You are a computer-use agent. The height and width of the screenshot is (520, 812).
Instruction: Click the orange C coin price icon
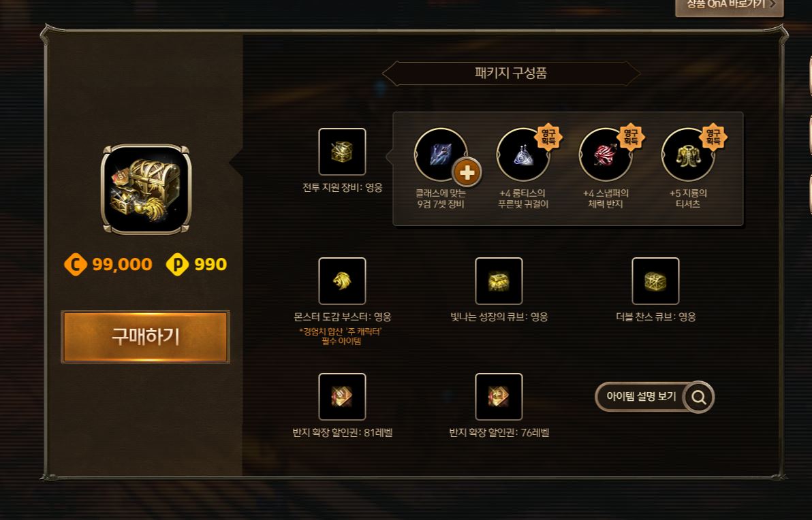pyautogui.click(x=76, y=264)
